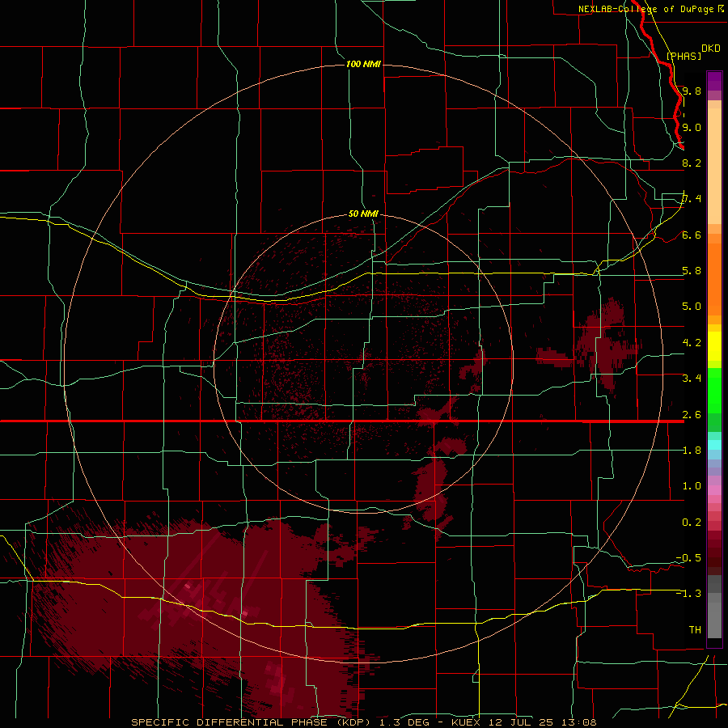
Task: Select the 2.6 legend value
Action: coord(692,415)
